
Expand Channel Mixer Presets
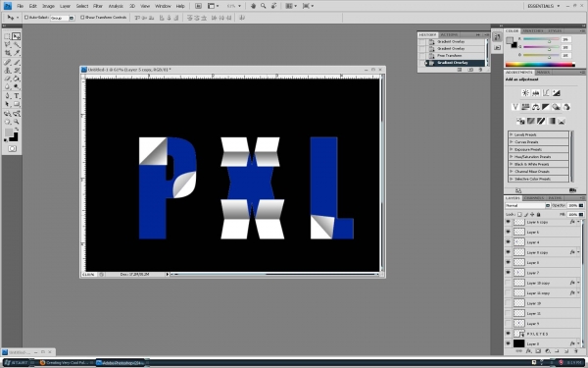coord(511,171)
